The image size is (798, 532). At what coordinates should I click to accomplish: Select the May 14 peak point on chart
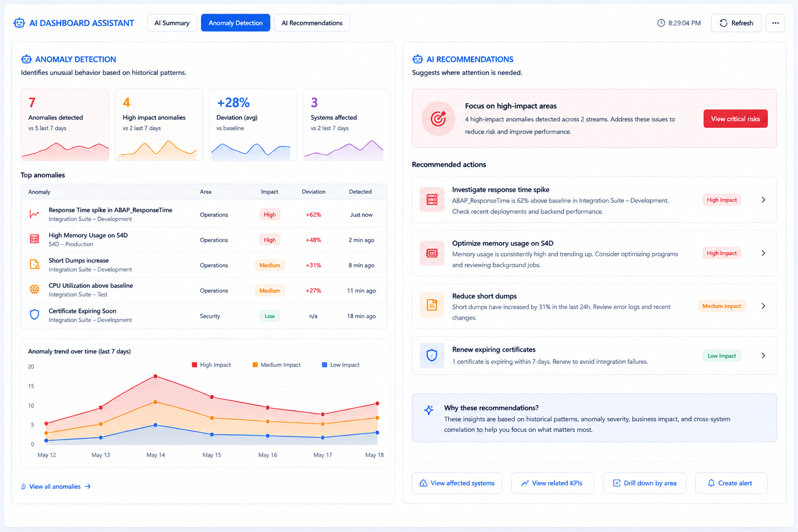tap(155, 376)
